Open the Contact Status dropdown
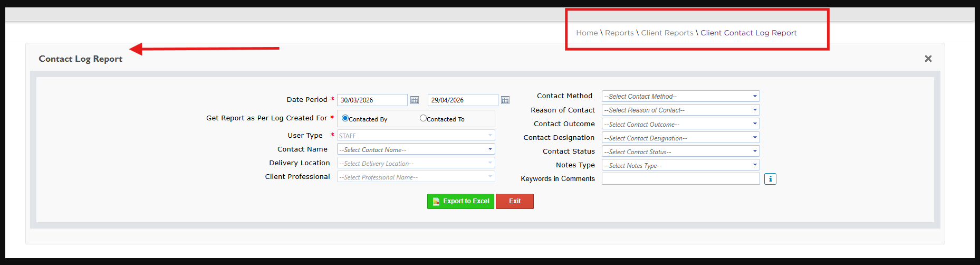This screenshot has height=265, width=980. tap(680, 152)
